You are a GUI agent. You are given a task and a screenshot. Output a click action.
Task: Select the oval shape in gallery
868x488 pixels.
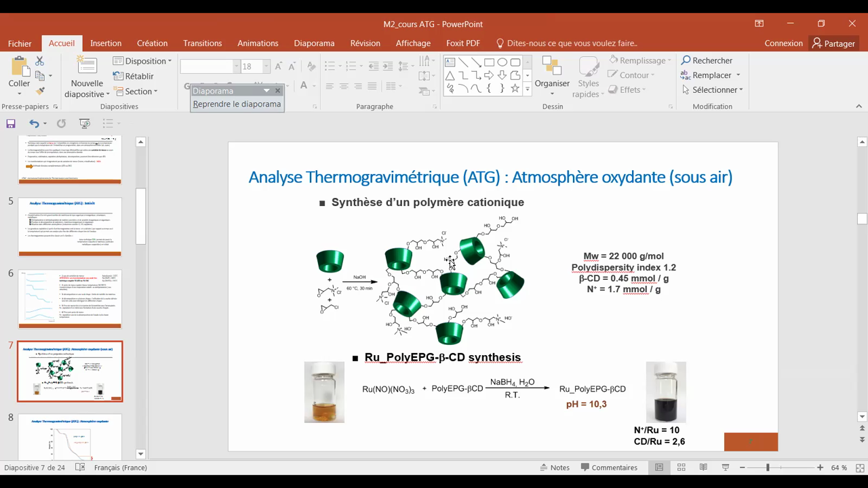(502, 62)
